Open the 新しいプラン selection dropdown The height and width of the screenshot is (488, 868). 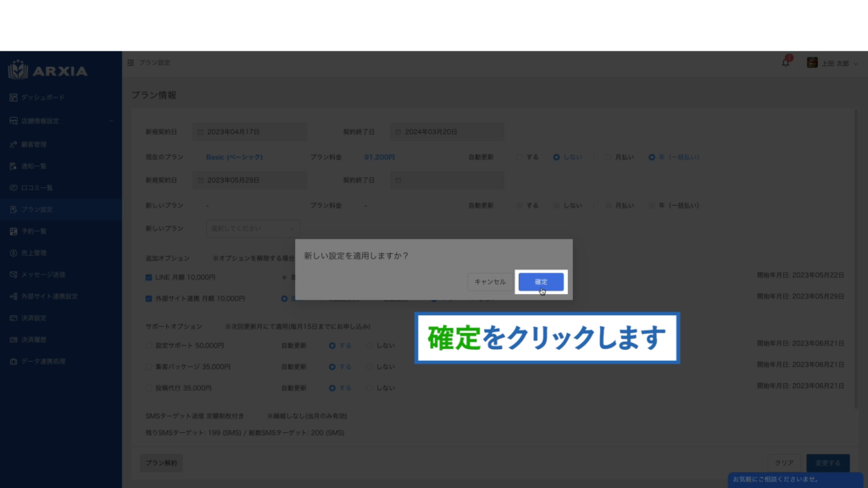tap(253, 228)
